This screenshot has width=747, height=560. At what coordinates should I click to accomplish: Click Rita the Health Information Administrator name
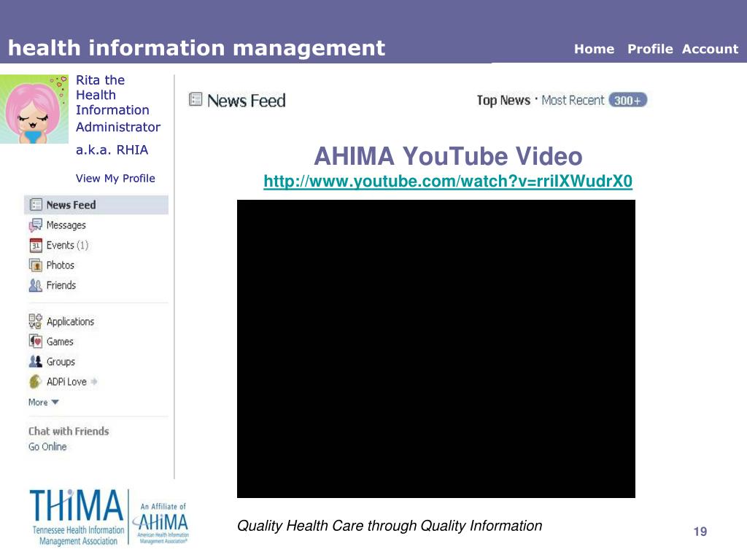(x=117, y=104)
